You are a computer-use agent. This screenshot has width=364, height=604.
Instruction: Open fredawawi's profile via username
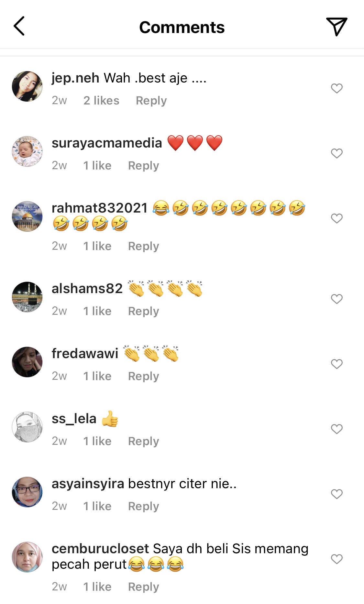[x=85, y=353]
